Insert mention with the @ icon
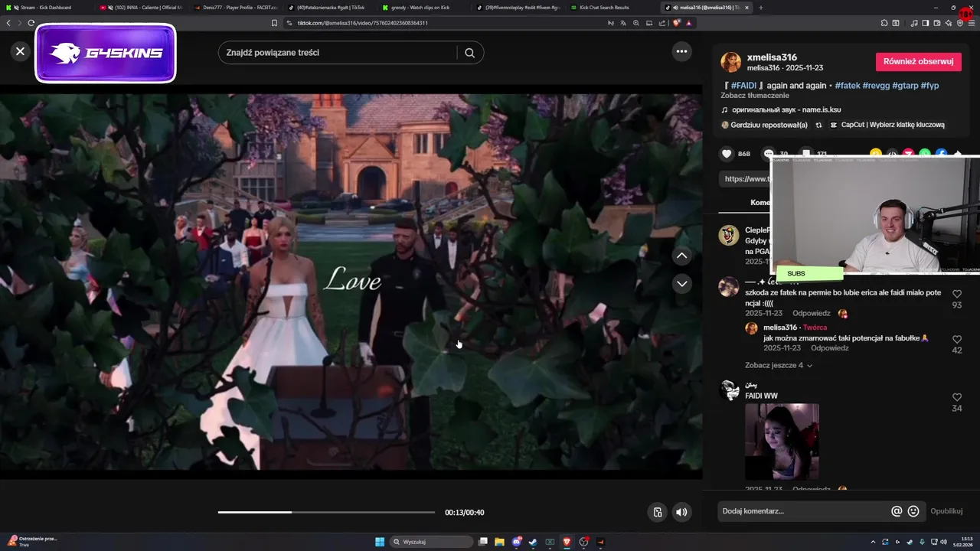 click(897, 511)
